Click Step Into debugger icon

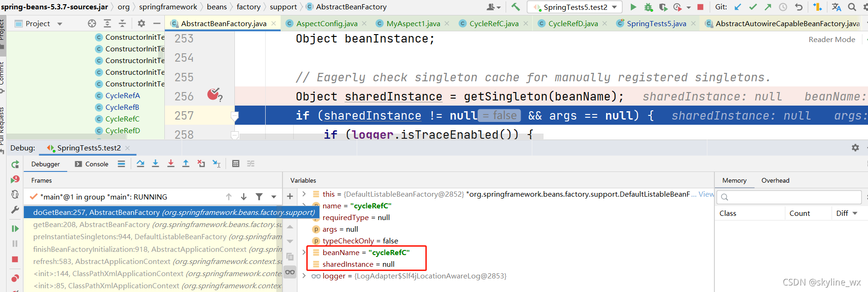pos(155,164)
